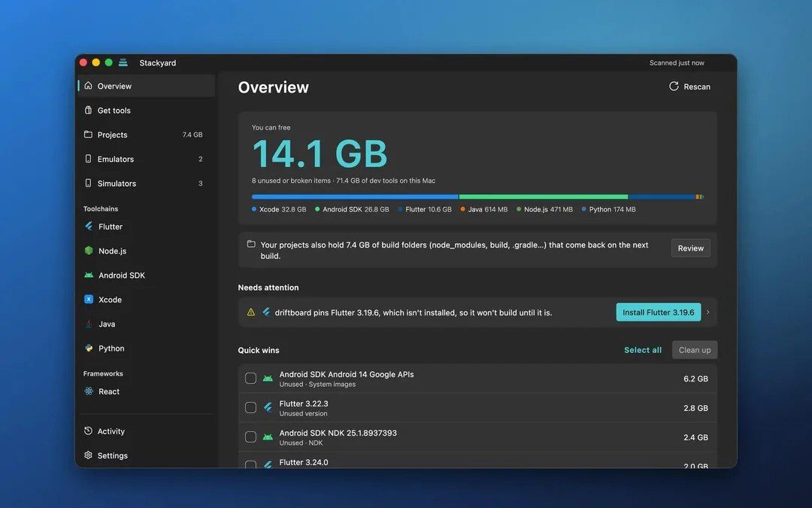Click the 6.2 GB size value
812x508 pixels.
[x=695, y=379]
